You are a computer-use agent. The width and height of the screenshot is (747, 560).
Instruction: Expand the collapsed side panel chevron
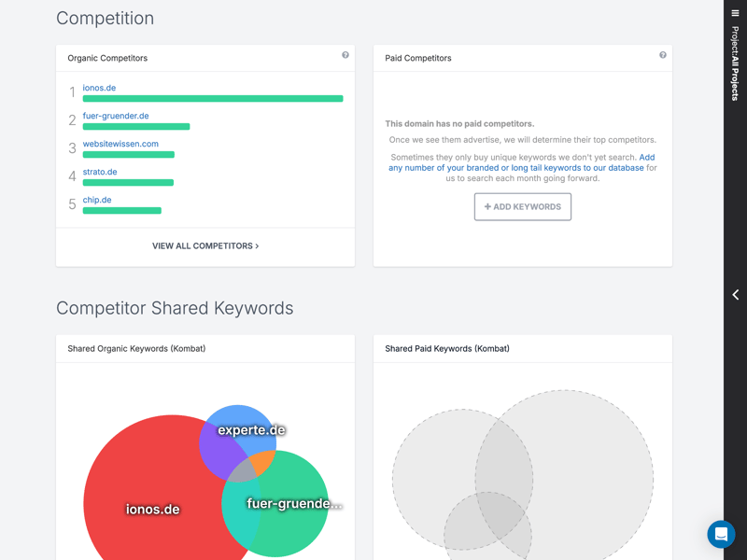735,295
